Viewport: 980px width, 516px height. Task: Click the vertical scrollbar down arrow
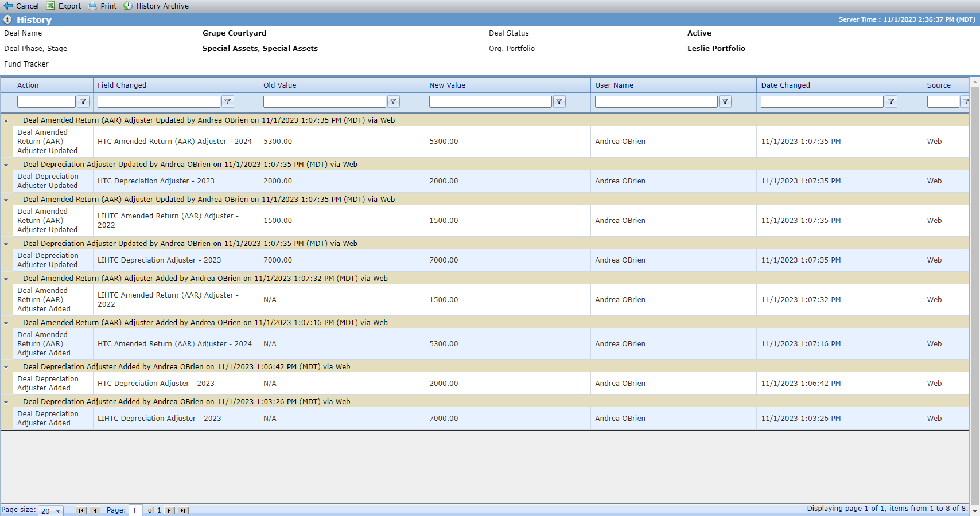[975, 511]
